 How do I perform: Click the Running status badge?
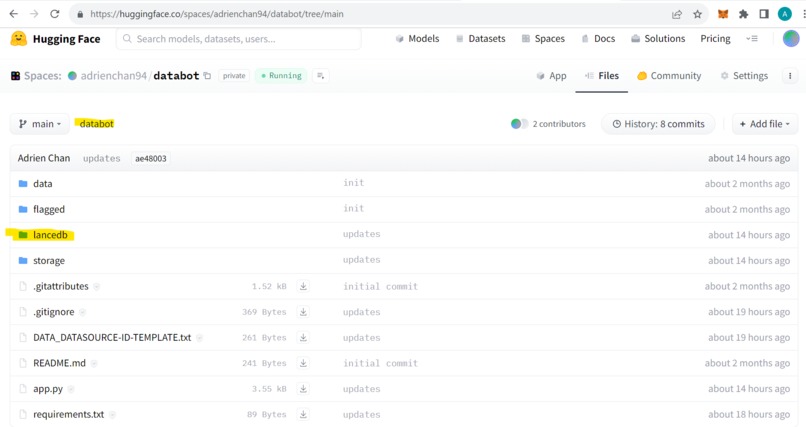tap(281, 76)
